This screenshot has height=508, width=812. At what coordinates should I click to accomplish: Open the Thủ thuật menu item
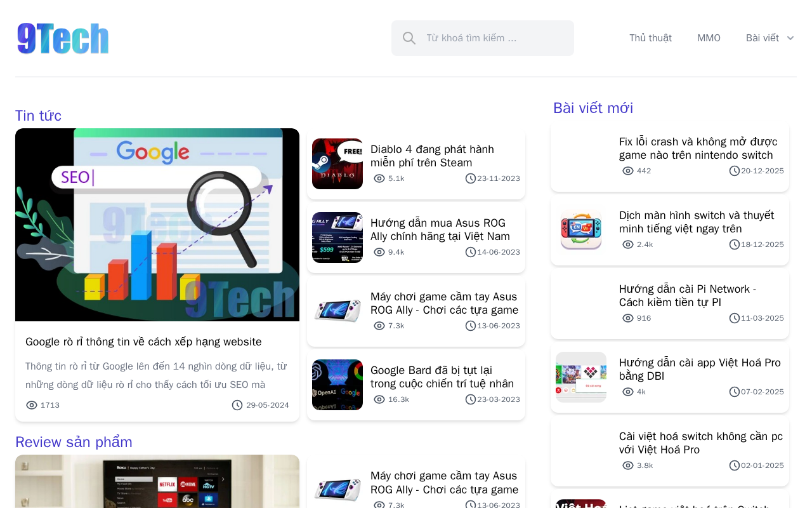pyautogui.click(x=650, y=38)
